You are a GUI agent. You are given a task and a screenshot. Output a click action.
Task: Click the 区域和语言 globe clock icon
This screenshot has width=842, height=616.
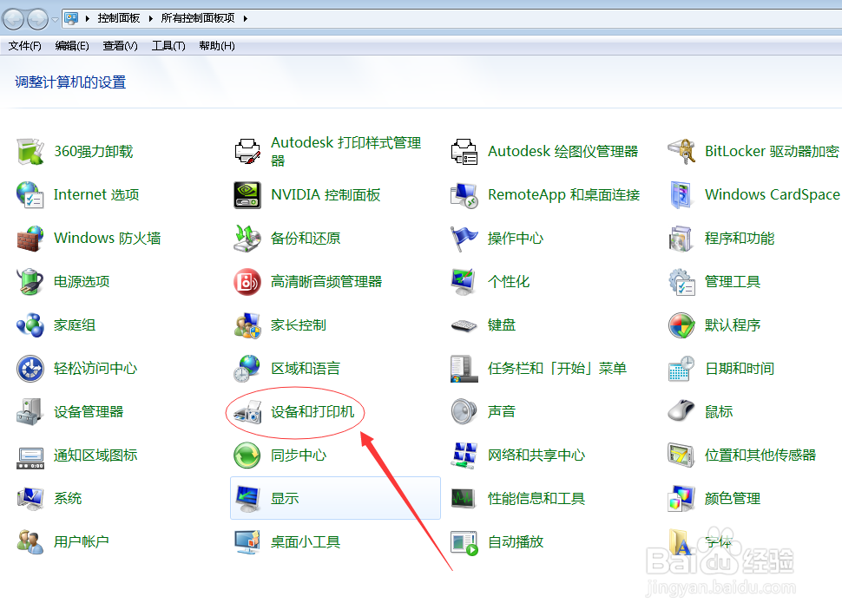[247, 369]
